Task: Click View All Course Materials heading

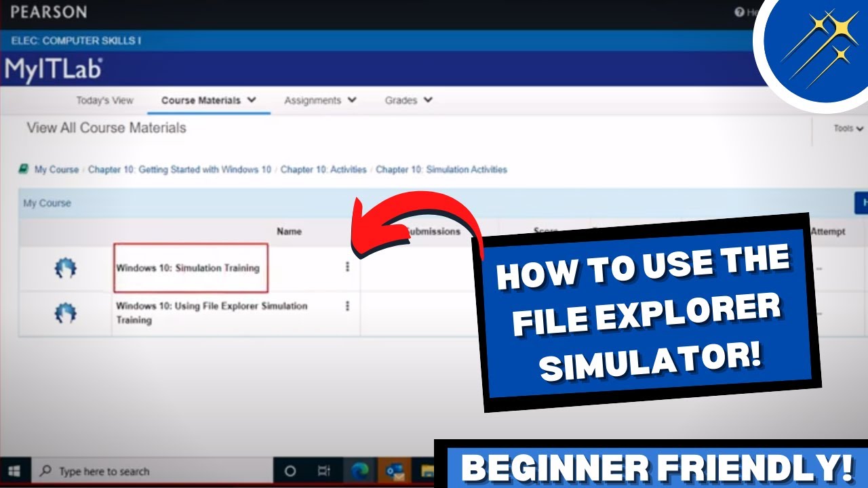Action: 106,127
